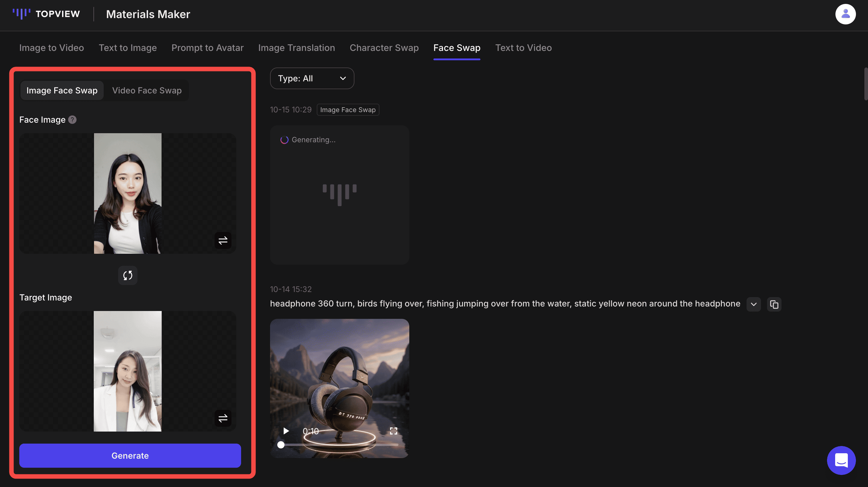Copy the headphone prompt text

point(774,304)
